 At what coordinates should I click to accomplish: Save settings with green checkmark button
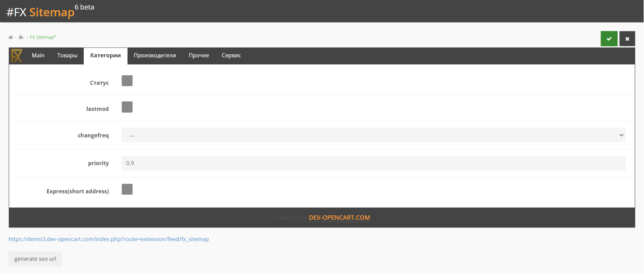point(609,39)
